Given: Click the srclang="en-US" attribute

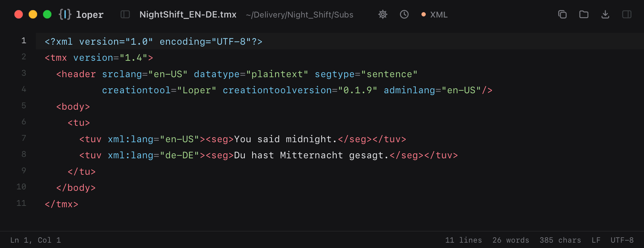Looking at the screenshot, I should [x=145, y=74].
